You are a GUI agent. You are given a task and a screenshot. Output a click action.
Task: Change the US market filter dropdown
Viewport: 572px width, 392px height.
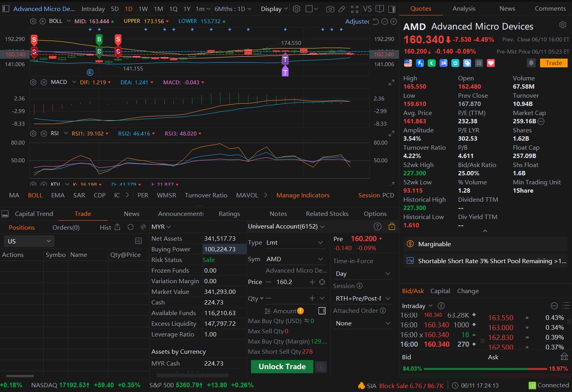click(29, 241)
